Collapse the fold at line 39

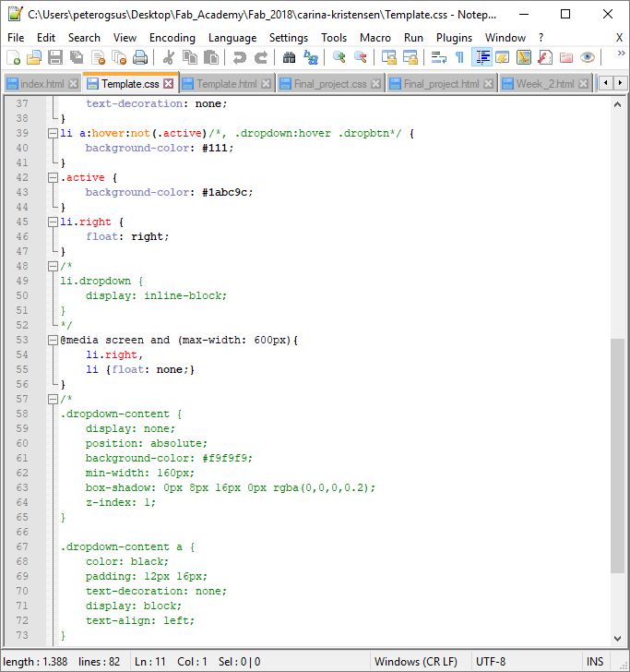(53, 133)
